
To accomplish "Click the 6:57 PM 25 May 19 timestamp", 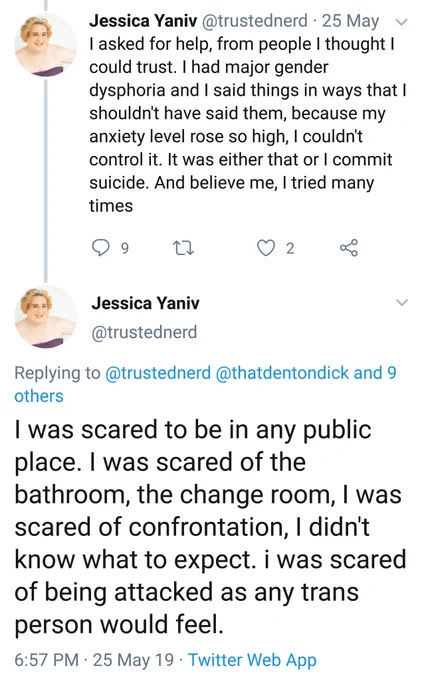I will click(94, 660).
